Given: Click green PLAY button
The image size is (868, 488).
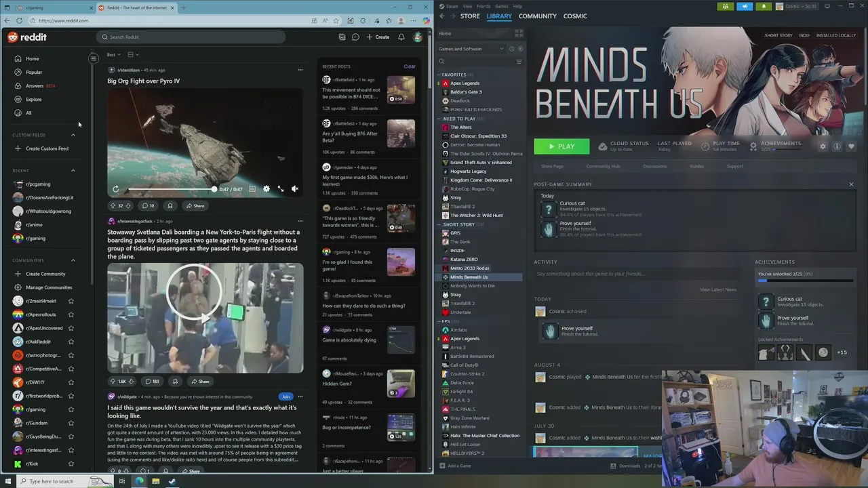Looking at the screenshot, I should click(x=561, y=146).
